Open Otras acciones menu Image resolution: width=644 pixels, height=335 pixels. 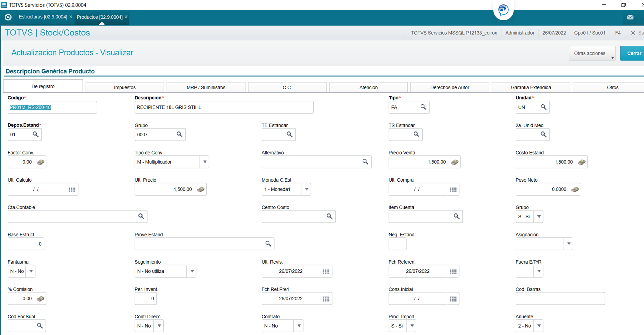(x=592, y=53)
